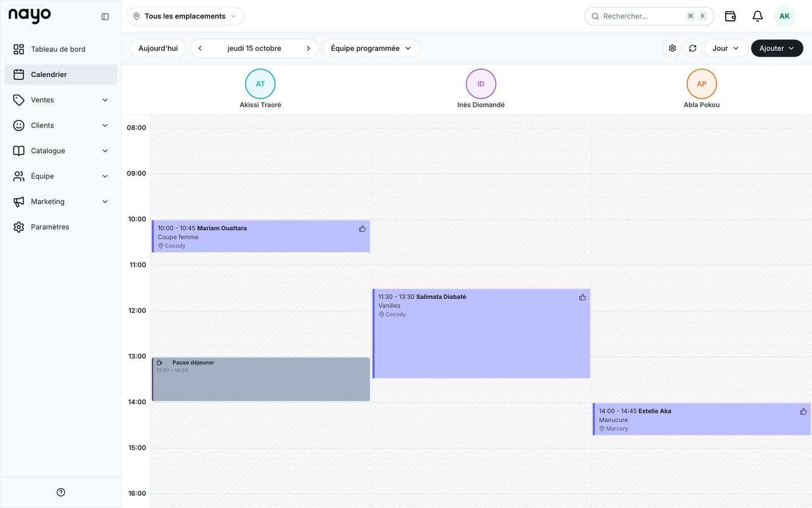Select Calendrier in sidebar
Viewport: 812px width, 508px height.
[61, 75]
